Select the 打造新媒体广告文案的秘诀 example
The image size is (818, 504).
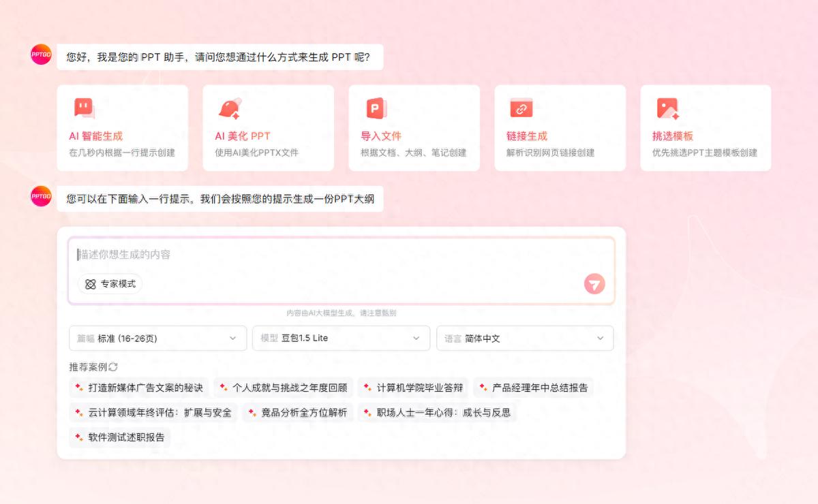pyautogui.click(x=139, y=388)
